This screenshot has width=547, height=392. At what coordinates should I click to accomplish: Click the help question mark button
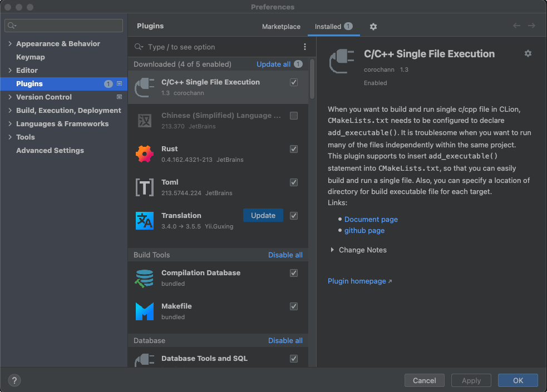click(x=14, y=380)
